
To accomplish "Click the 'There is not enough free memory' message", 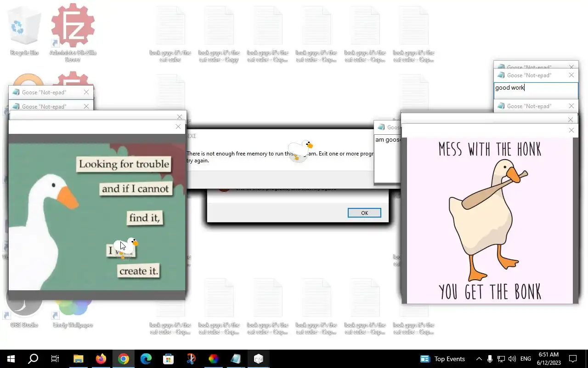I will (x=280, y=157).
